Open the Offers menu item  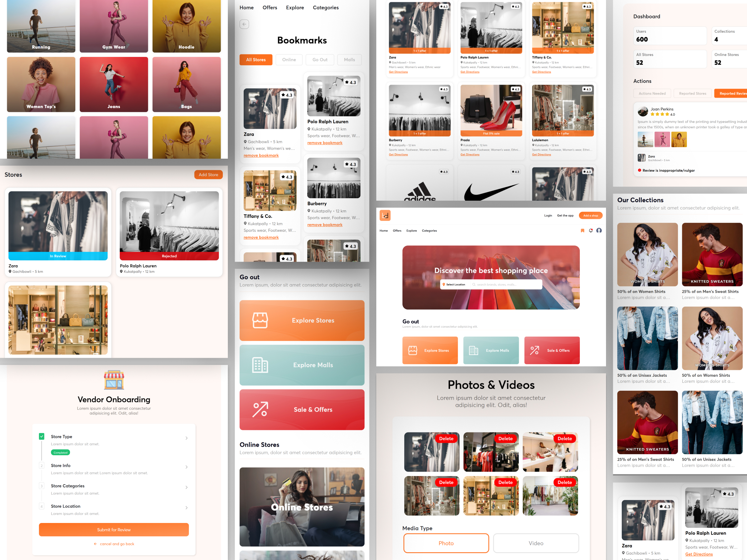pyautogui.click(x=270, y=7)
